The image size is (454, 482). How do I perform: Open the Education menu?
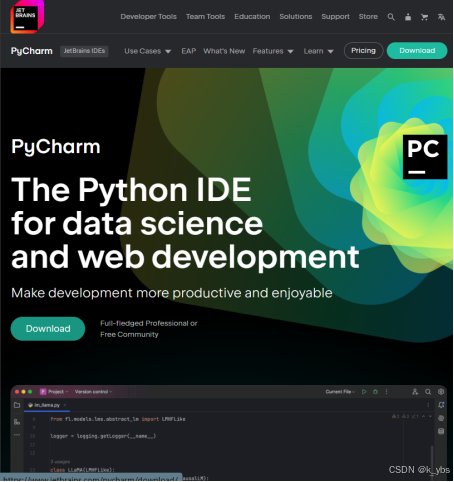(x=252, y=17)
